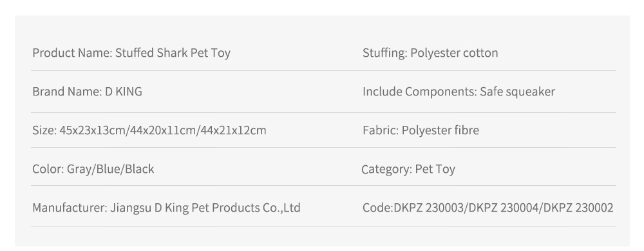This screenshot has width=644, height=251.
Task: Click the 45x23x13cm size value
Action: pyautogui.click(x=93, y=130)
